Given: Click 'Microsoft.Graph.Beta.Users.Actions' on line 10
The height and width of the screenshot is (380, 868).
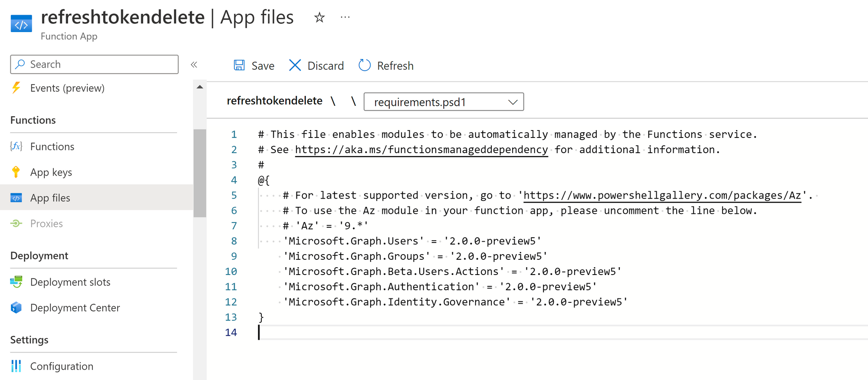Looking at the screenshot, I should (394, 271).
